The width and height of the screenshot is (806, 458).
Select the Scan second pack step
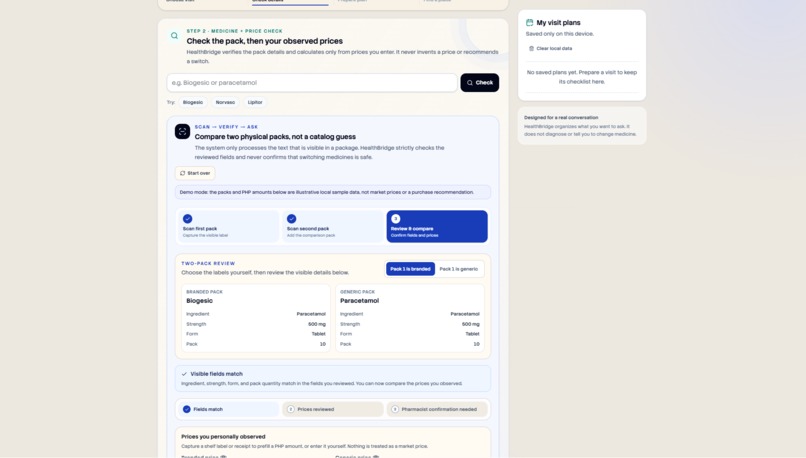(333, 226)
